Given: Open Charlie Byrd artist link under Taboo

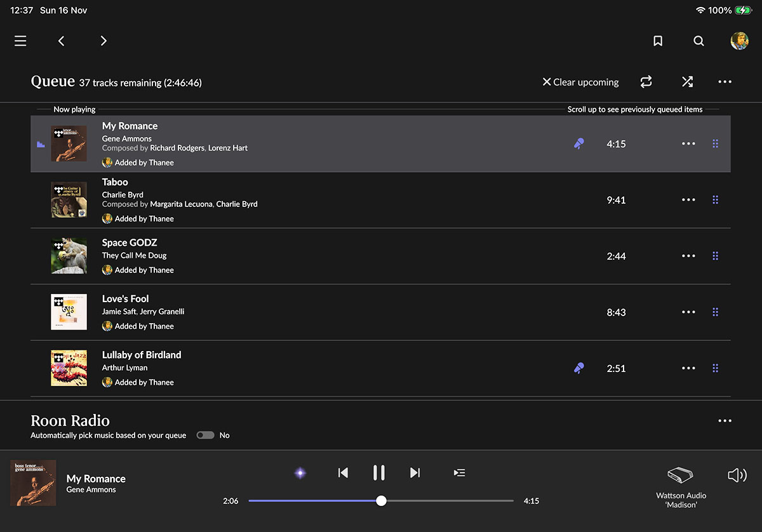Looking at the screenshot, I should [x=123, y=195].
